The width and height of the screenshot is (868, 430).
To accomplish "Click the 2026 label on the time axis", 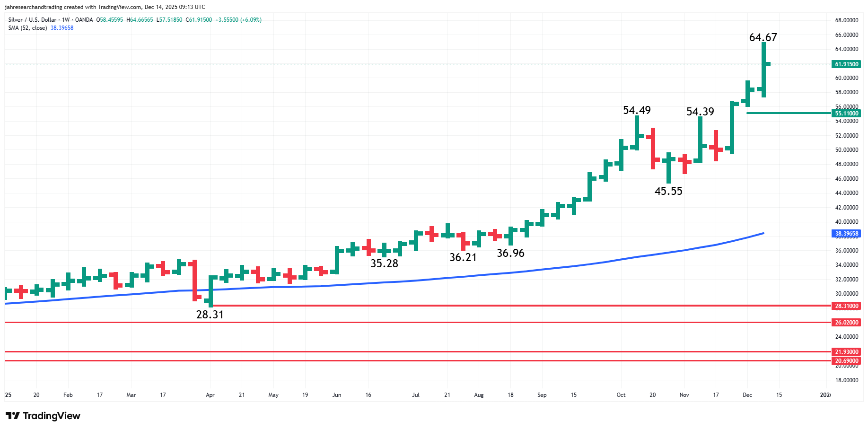I will (825, 395).
